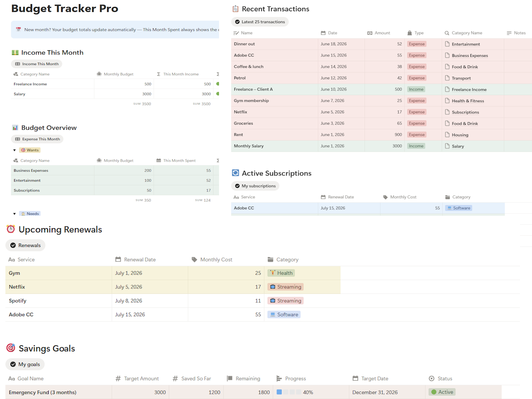Collapse the Needs group toggle
532x399 pixels.
click(x=15, y=214)
